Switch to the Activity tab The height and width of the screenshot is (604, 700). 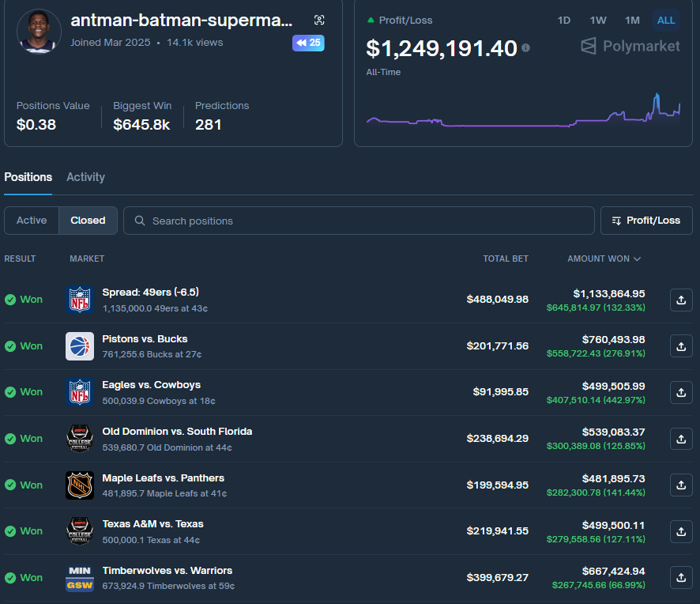pyautogui.click(x=85, y=177)
